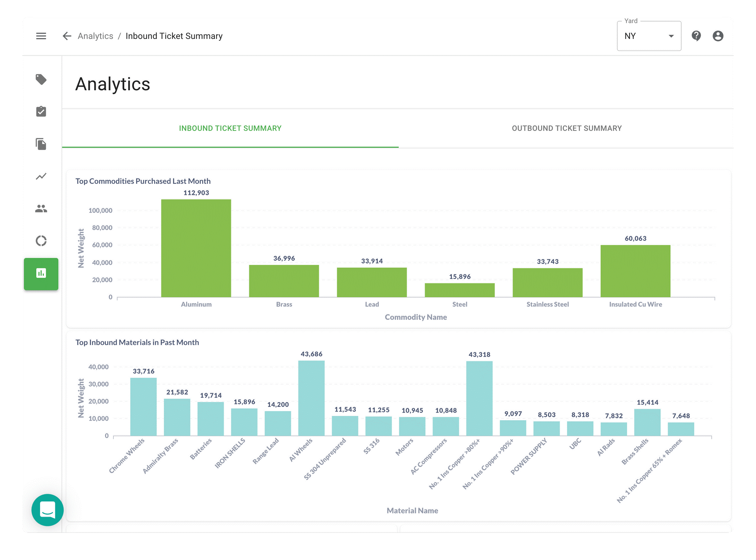Click the Al Wheels bar in materials chart
The image size is (756, 560).
point(312,397)
